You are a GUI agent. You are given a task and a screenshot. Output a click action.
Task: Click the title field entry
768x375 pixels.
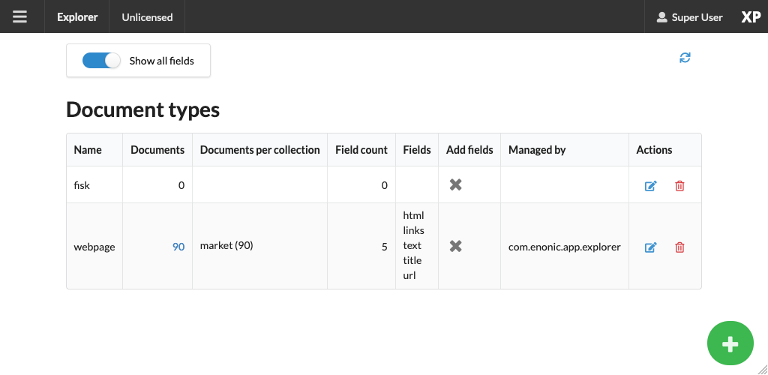pyautogui.click(x=412, y=260)
